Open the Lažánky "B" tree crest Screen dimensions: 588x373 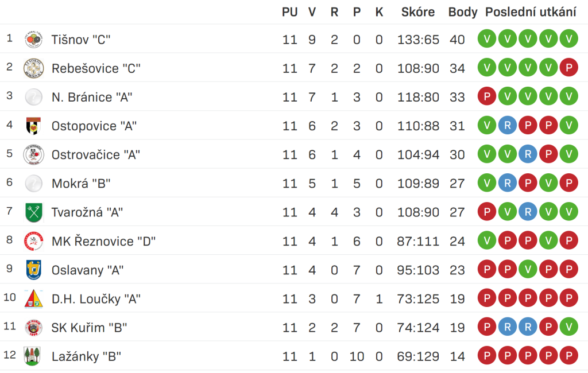[32, 356]
